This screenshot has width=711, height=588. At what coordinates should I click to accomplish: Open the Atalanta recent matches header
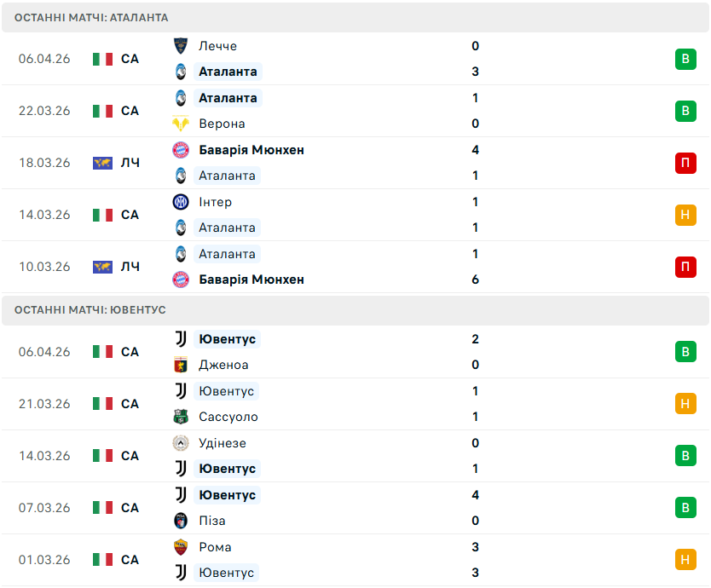point(91,18)
